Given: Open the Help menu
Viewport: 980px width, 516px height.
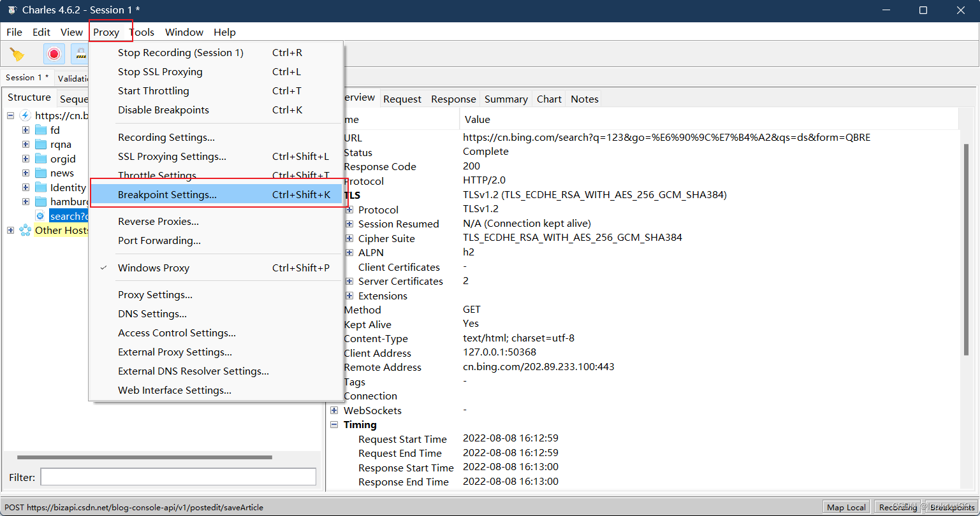Looking at the screenshot, I should [x=224, y=32].
